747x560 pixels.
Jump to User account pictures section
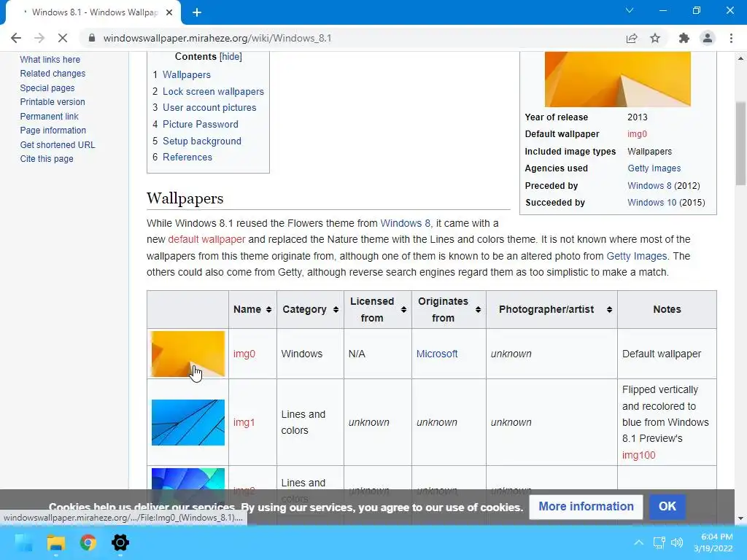(209, 108)
